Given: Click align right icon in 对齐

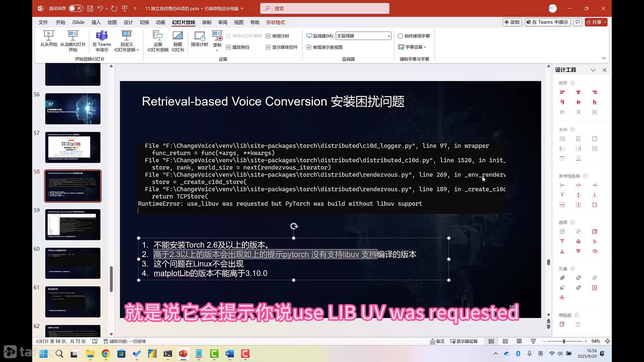Looking at the screenshot, I should 595,92.
